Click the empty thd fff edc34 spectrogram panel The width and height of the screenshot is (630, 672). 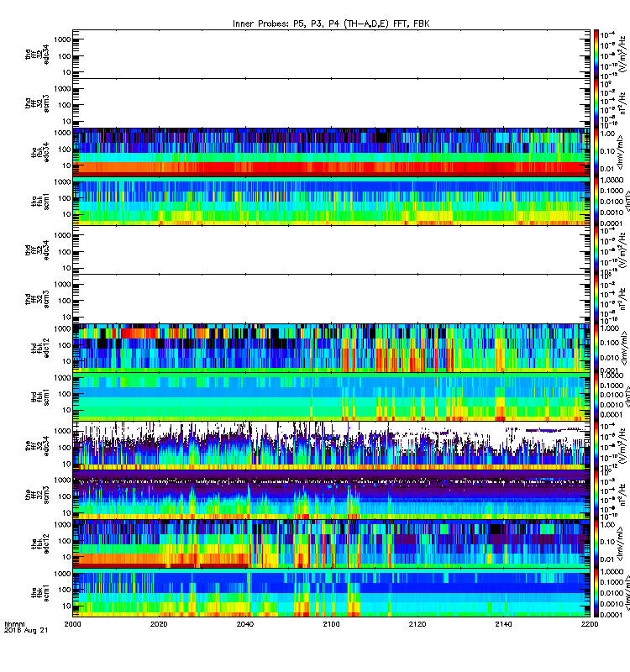coord(331,250)
